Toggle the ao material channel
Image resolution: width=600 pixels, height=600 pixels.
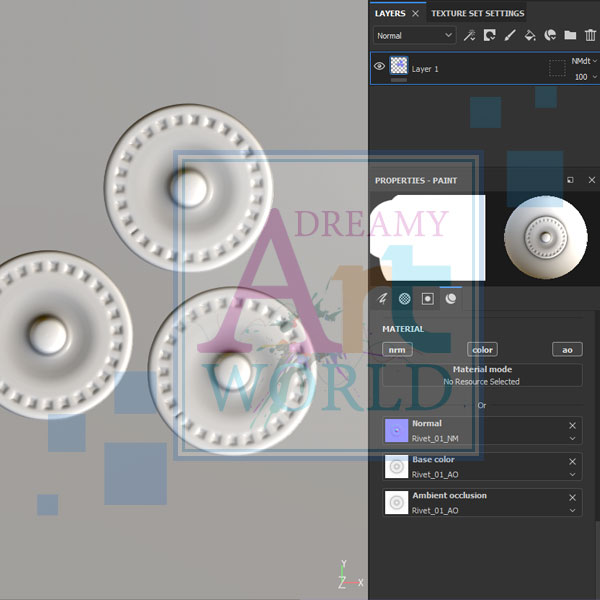(x=567, y=349)
